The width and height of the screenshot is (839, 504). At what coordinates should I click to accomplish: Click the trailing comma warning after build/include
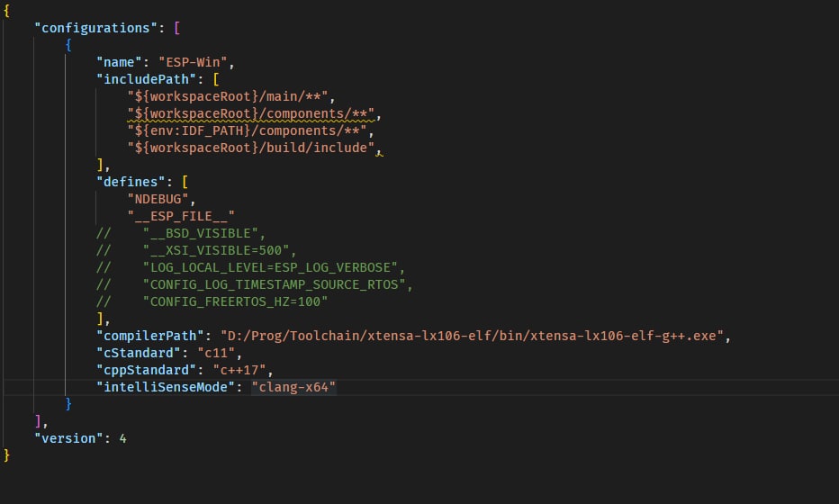point(379,151)
